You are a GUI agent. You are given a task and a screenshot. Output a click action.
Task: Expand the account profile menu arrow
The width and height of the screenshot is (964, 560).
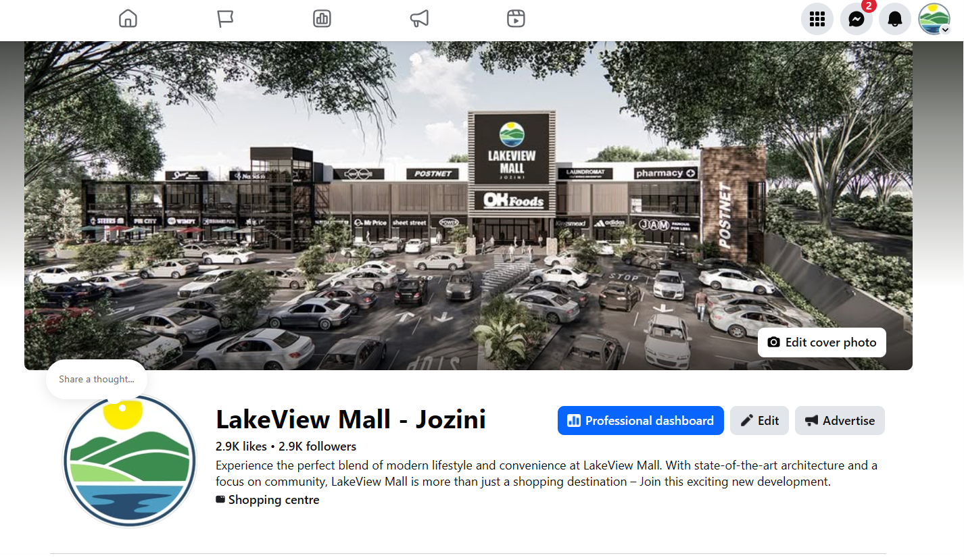[x=945, y=30]
